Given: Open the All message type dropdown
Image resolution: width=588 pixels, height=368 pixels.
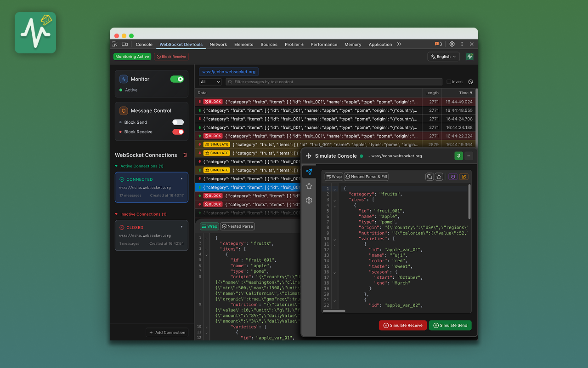Looking at the screenshot, I should point(210,81).
